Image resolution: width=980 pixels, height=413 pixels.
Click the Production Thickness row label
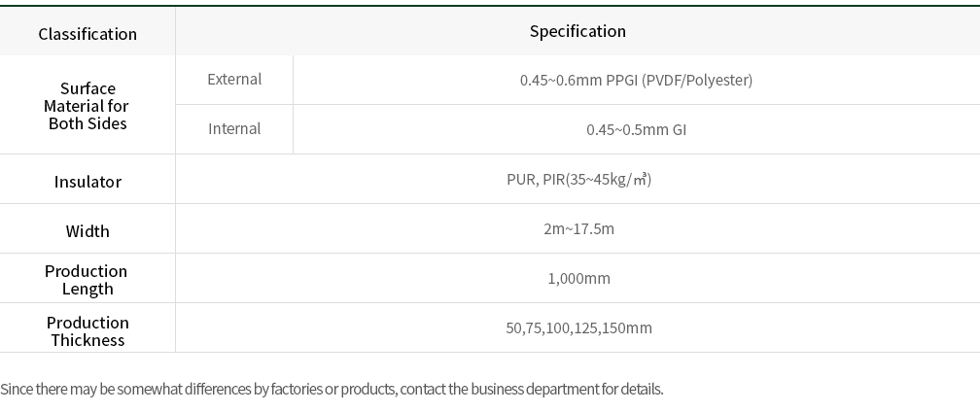point(87,331)
